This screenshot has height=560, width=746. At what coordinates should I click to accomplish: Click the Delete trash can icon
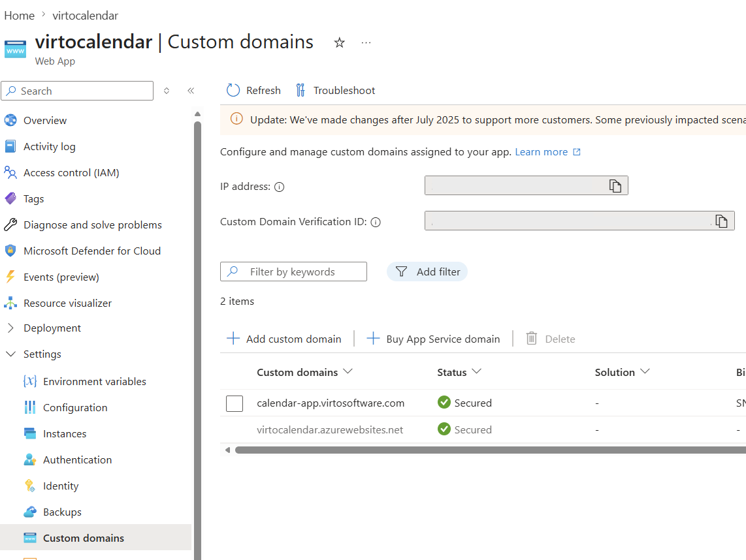(532, 339)
